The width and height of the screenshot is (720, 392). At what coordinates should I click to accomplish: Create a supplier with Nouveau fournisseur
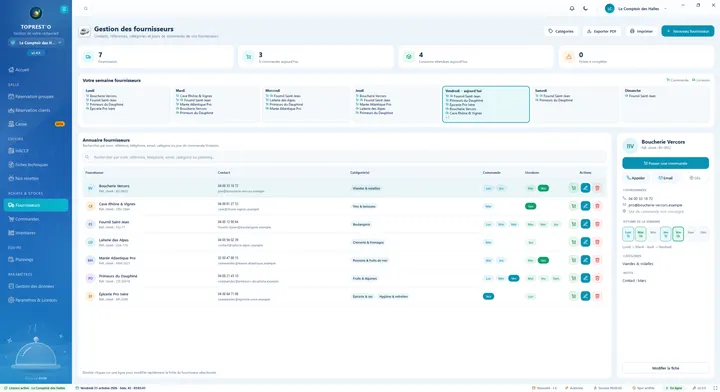coord(687,31)
